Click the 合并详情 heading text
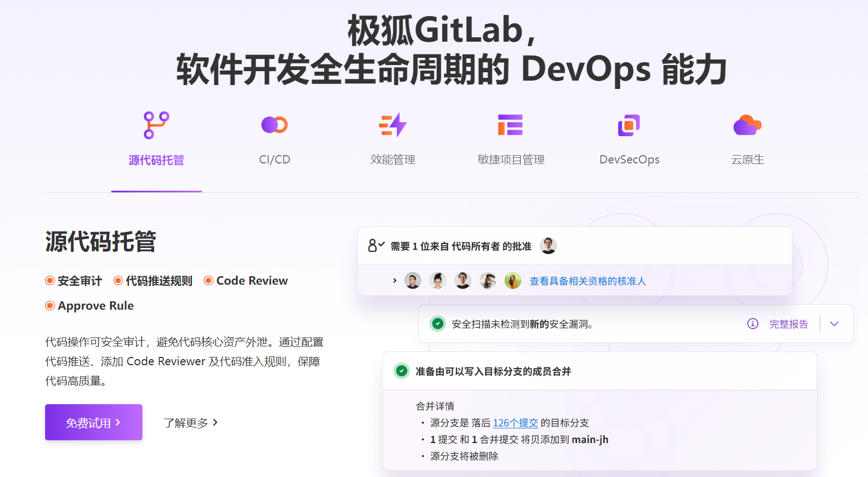 pos(435,406)
